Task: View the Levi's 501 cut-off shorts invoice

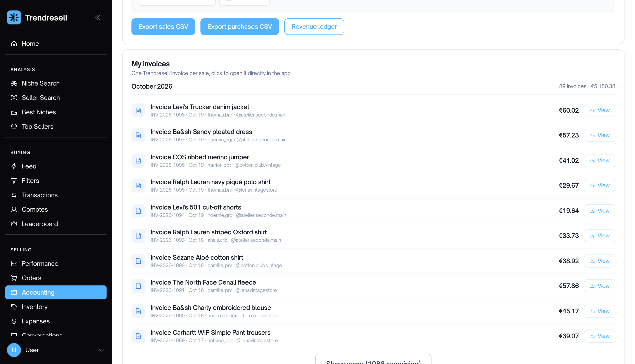Action: pyautogui.click(x=599, y=211)
